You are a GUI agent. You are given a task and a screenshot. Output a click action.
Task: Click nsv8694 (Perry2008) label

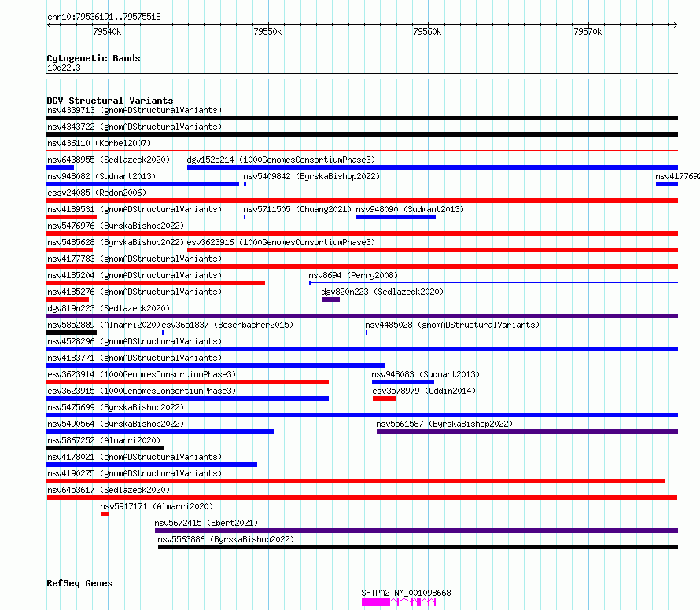click(x=353, y=275)
